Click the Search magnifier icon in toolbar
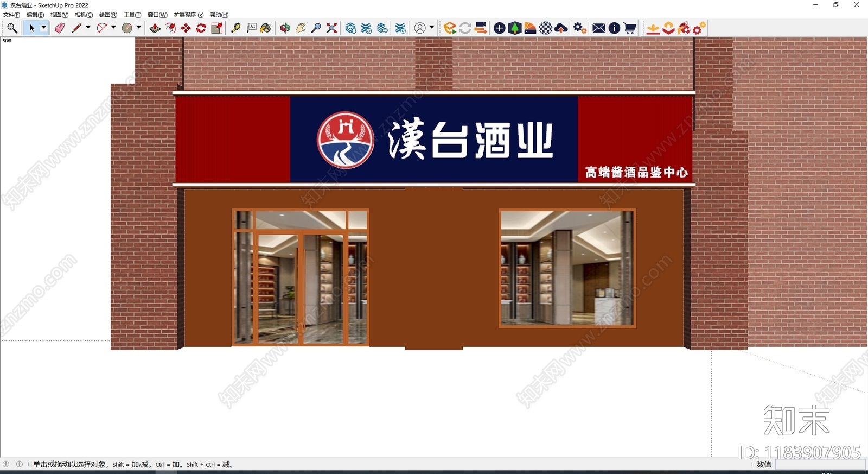 coord(12,28)
